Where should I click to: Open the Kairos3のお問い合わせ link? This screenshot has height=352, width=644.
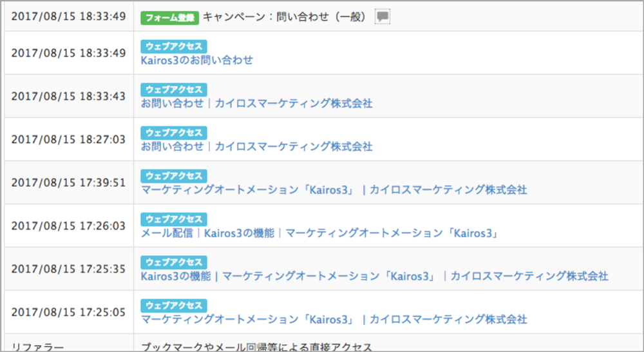pyautogui.click(x=196, y=61)
